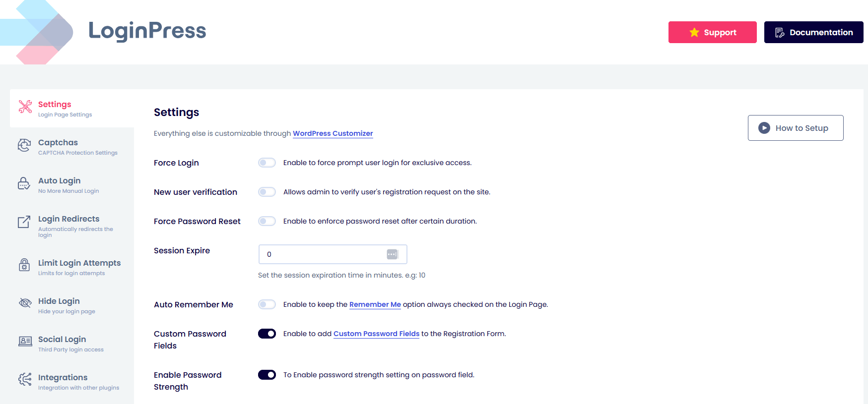This screenshot has height=404, width=868.
Task: Click the Hide Login crossed-eye icon
Action: [25, 303]
